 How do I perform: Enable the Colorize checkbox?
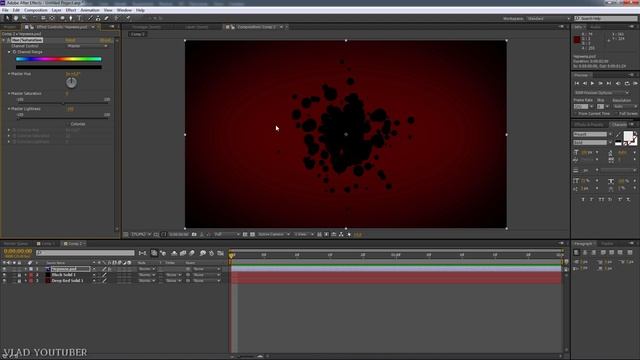(68, 124)
